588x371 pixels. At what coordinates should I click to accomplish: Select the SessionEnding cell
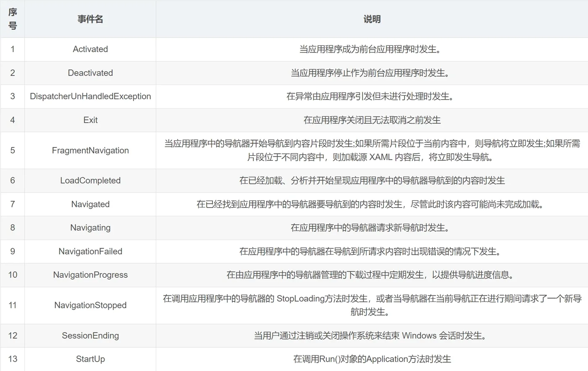[90, 335]
